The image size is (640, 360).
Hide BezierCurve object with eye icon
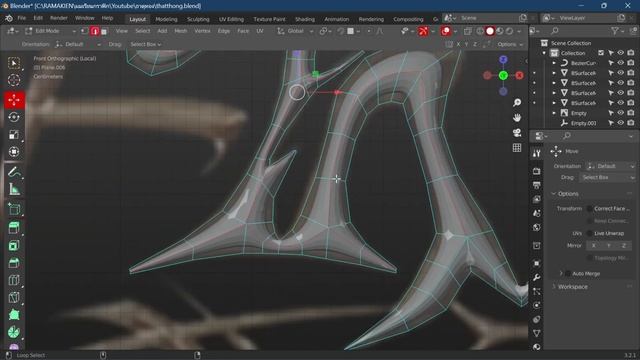(x=621, y=63)
